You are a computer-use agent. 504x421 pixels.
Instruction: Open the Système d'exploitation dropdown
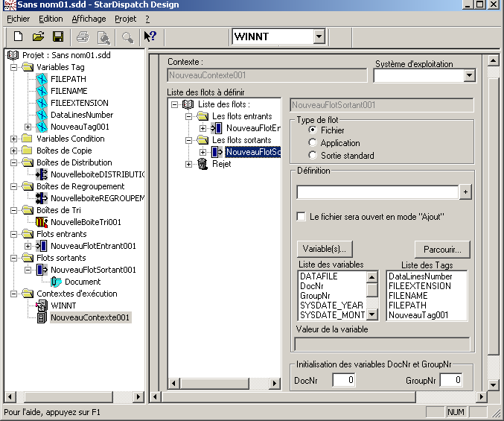pos(469,75)
